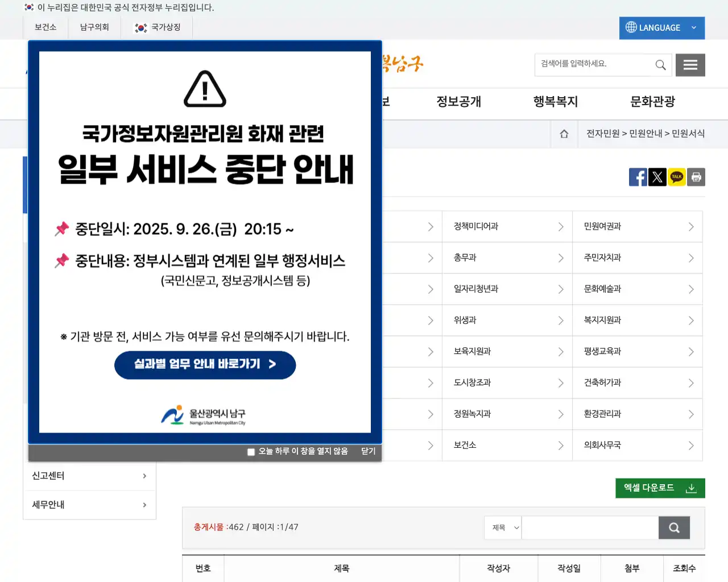Select 문화예술과 department
The image size is (728, 582).
638,289
